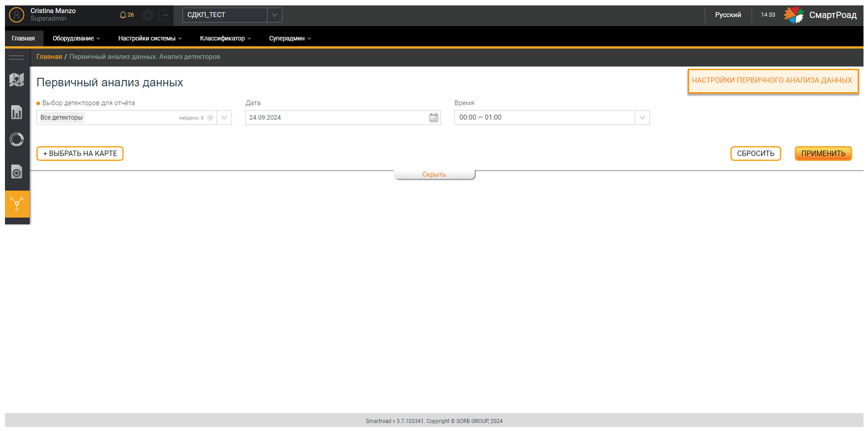Open notifications bell showing 26
Viewport: 868px width, 432px height.
coord(126,15)
